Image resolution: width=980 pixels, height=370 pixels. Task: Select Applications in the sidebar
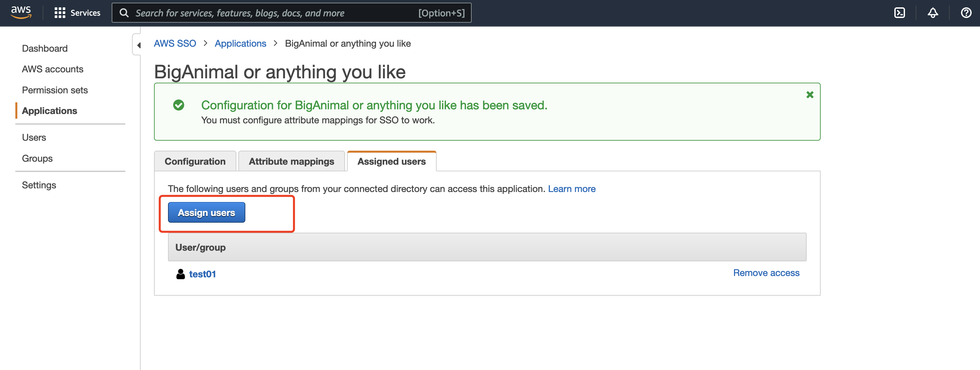[x=49, y=111]
